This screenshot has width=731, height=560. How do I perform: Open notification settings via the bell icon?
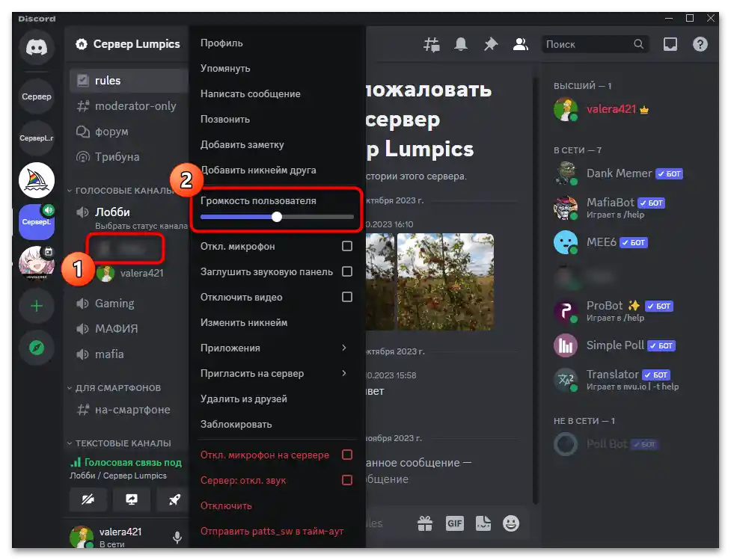click(x=461, y=44)
